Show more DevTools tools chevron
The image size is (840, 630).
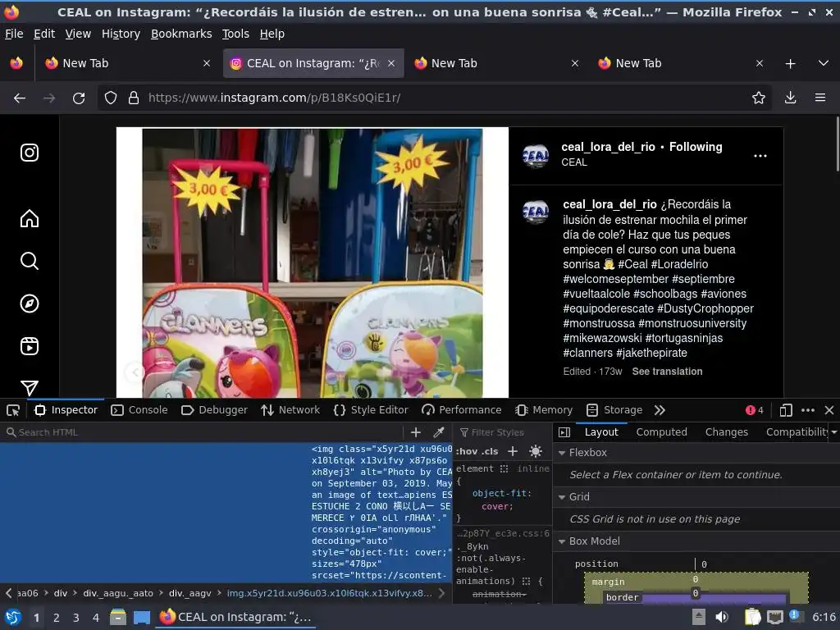tap(660, 410)
